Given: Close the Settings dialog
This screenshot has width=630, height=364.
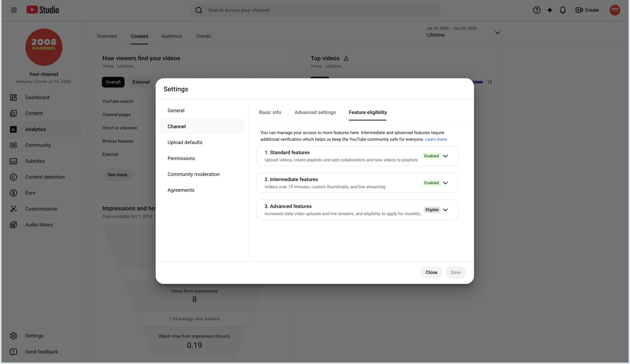Looking at the screenshot, I should [431, 272].
